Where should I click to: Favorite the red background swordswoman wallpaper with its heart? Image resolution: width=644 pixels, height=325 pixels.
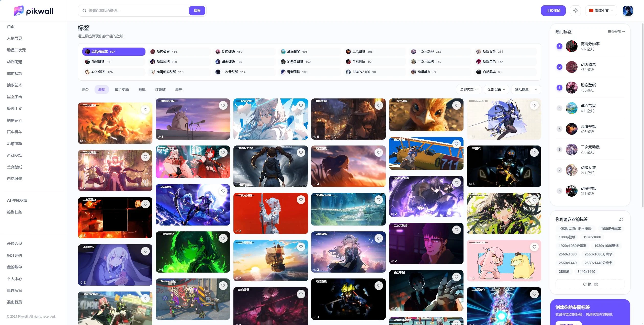coord(301,200)
